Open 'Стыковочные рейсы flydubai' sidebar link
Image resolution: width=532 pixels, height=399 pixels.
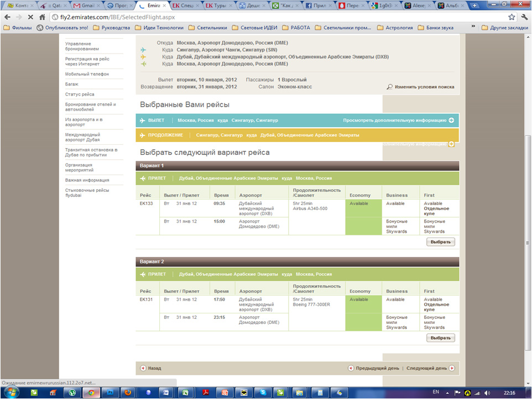click(87, 192)
